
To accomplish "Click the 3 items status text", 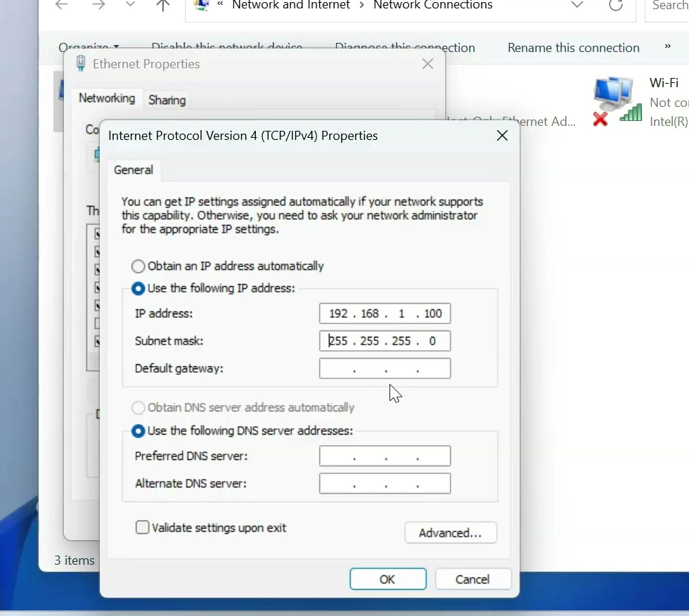I will pyautogui.click(x=75, y=560).
